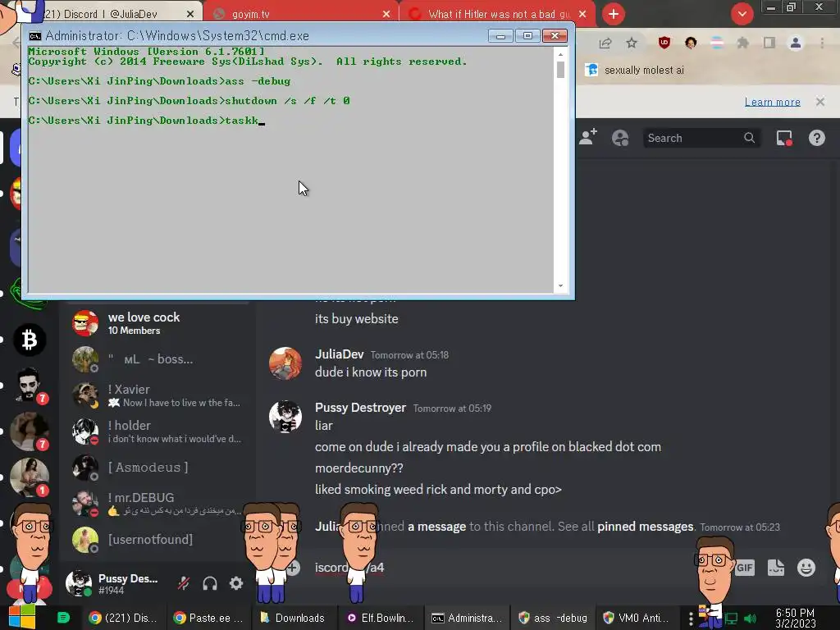Click avatar of the 05:19 message author

[x=285, y=416]
